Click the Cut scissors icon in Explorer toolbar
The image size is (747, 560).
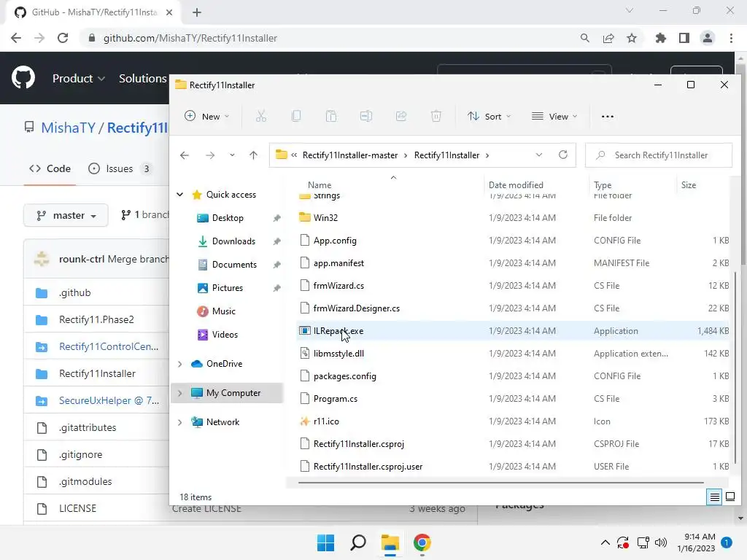coord(261,116)
